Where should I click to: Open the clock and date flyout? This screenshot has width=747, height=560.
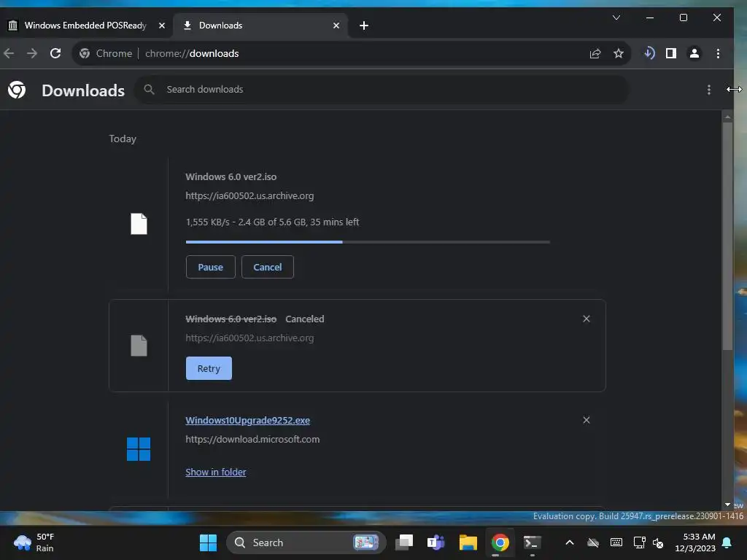(x=695, y=542)
